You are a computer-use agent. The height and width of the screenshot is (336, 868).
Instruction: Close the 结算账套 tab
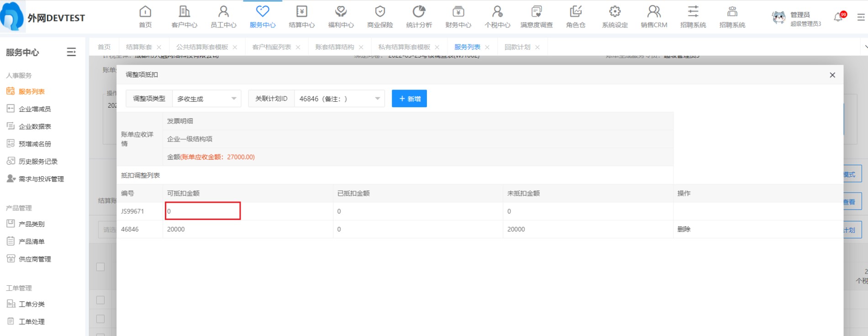(x=159, y=47)
